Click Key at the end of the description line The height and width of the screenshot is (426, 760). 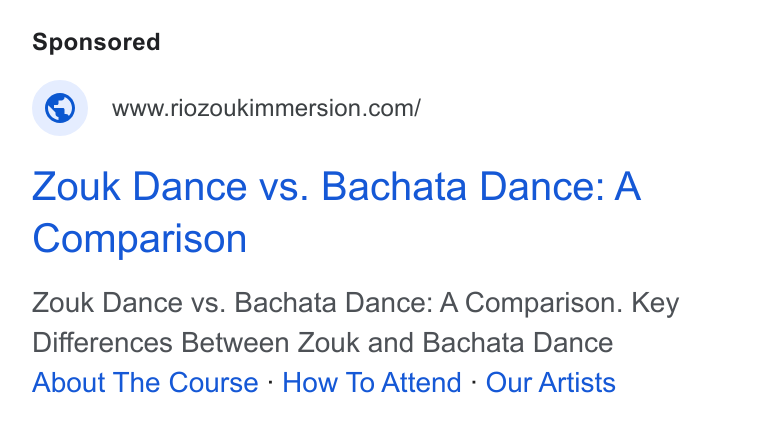click(x=655, y=303)
